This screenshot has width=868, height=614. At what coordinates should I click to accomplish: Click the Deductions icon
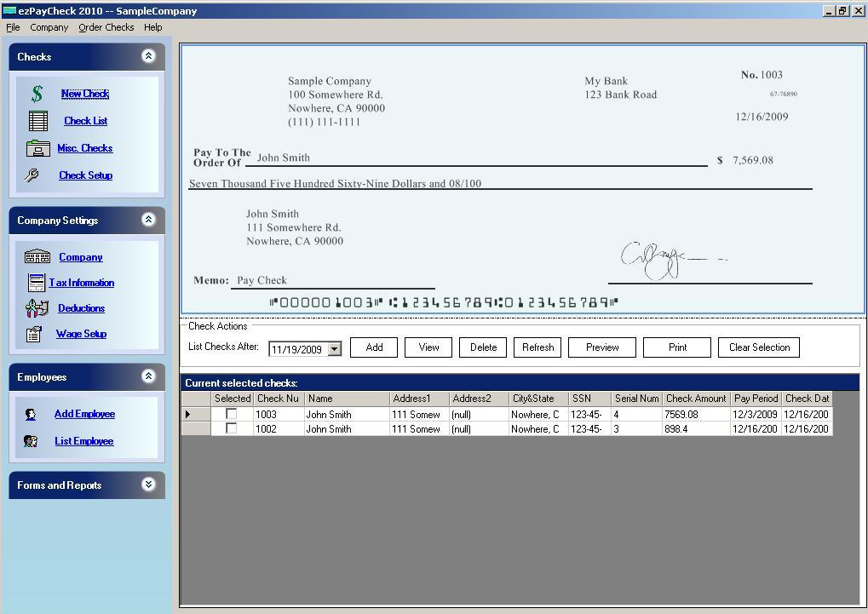coord(37,308)
